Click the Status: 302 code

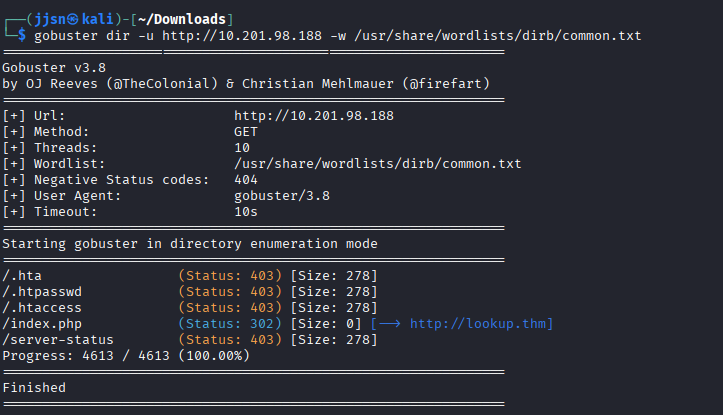pyautogui.click(x=230, y=323)
